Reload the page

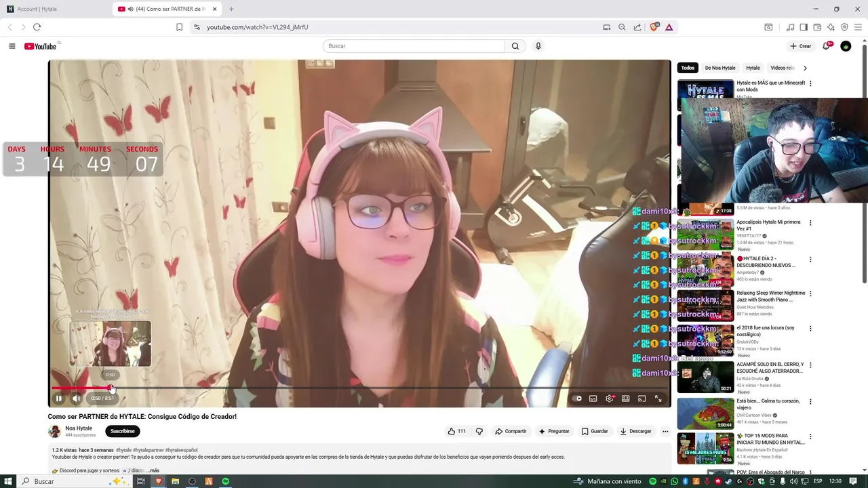(37, 27)
